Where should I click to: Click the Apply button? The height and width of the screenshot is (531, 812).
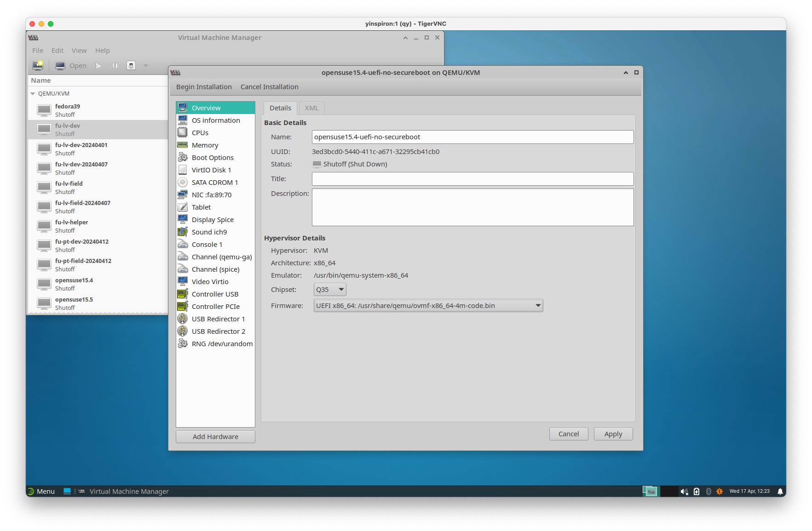(613, 434)
